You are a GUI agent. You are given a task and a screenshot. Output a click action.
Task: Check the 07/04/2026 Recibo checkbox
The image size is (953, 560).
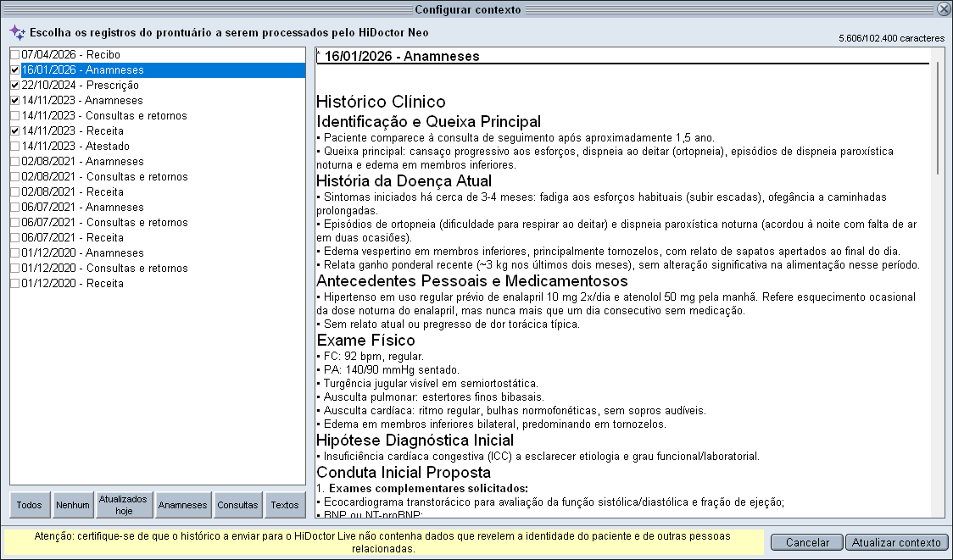click(15, 55)
